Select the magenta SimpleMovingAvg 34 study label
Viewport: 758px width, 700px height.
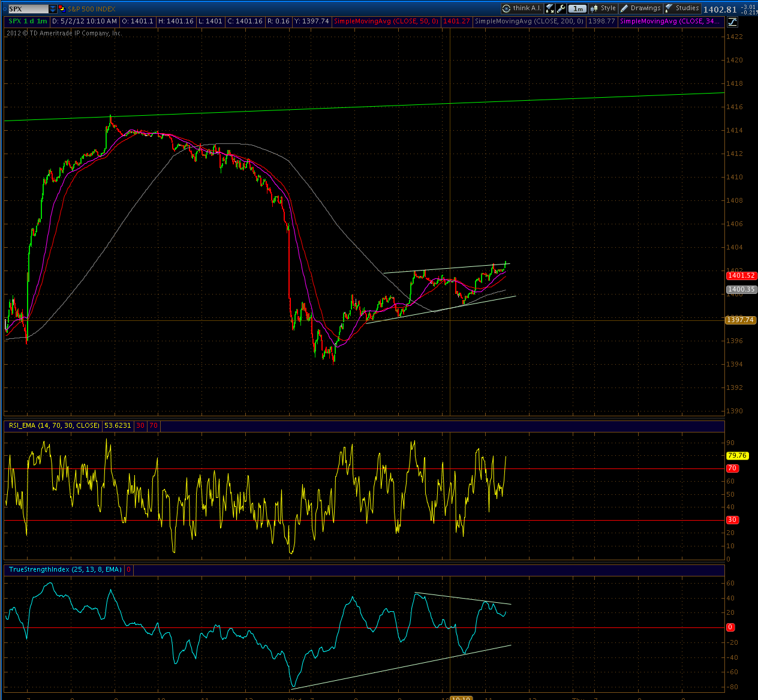click(x=670, y=21)
